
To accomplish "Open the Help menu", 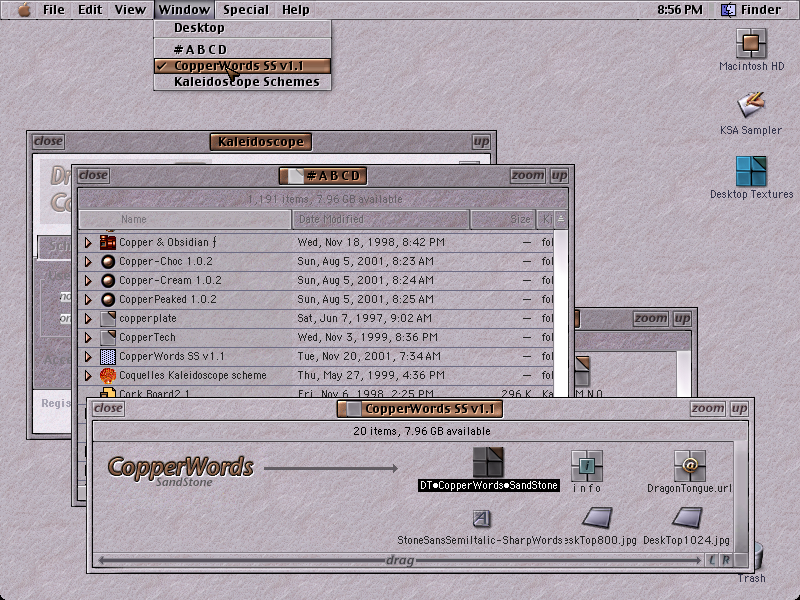I will [295, 10].
